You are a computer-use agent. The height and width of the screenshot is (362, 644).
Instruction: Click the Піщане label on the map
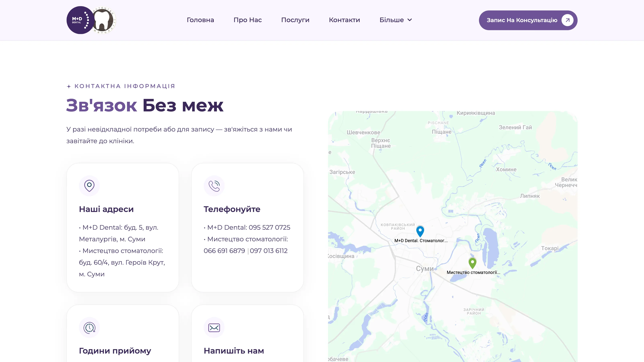(442, 132)
